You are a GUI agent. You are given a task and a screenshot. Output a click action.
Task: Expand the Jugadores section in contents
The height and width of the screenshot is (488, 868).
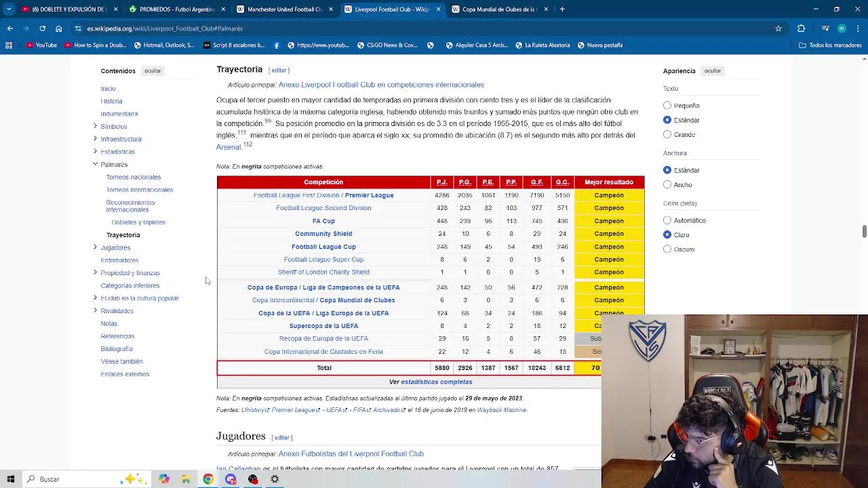coord(95,247)
